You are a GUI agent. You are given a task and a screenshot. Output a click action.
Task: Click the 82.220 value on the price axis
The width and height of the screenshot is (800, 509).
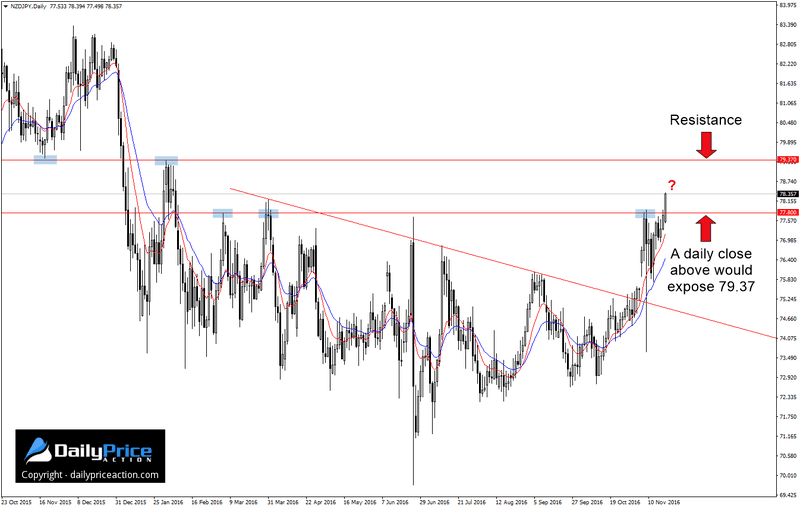click(x=788, y=64)
